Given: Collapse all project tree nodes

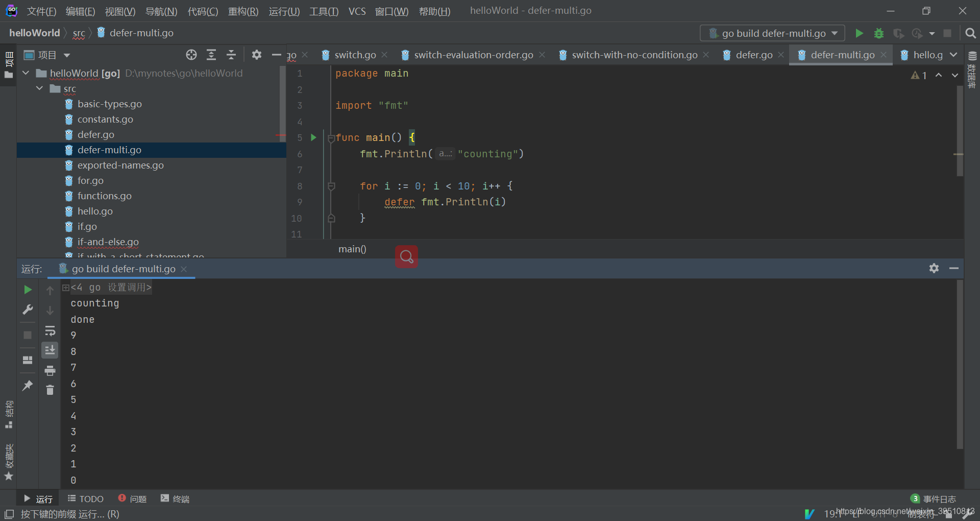Looking at the screenshot, I should click(x=231, y=55).
